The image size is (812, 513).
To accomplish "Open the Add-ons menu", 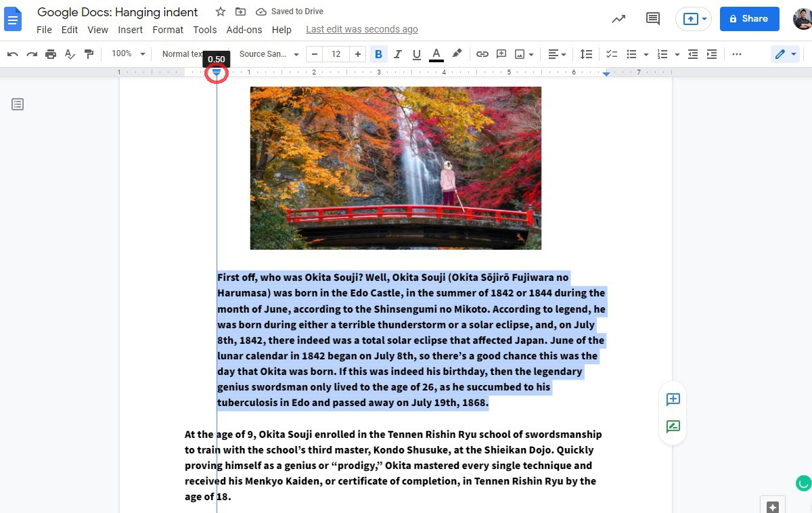I will (244, 30).
